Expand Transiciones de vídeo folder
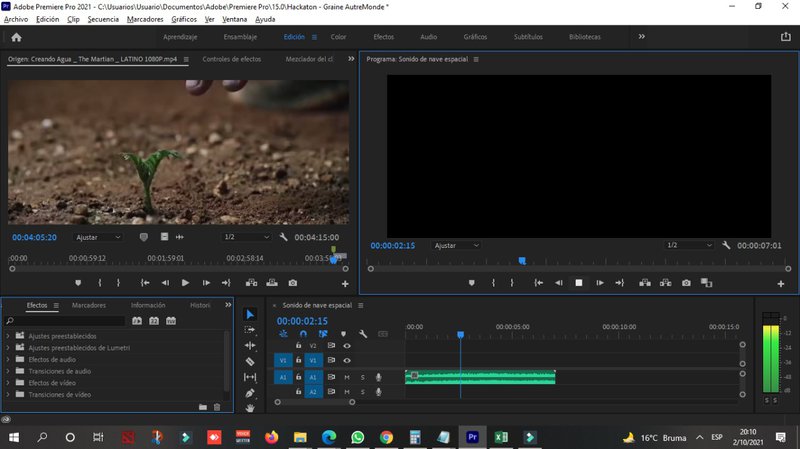Screen dimensions: 800x449 point(8,394)
